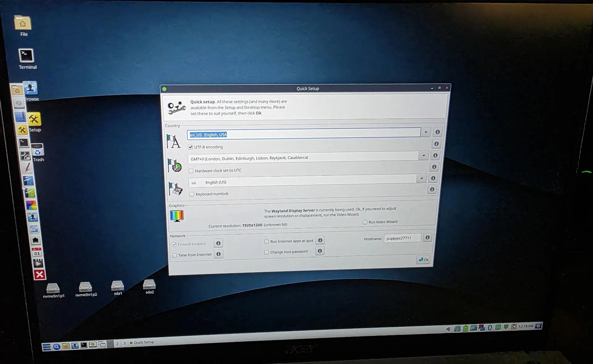Click the volume icon in system tray
The width and height of the screenshot is (593, 364).
[x=448, y=329]
